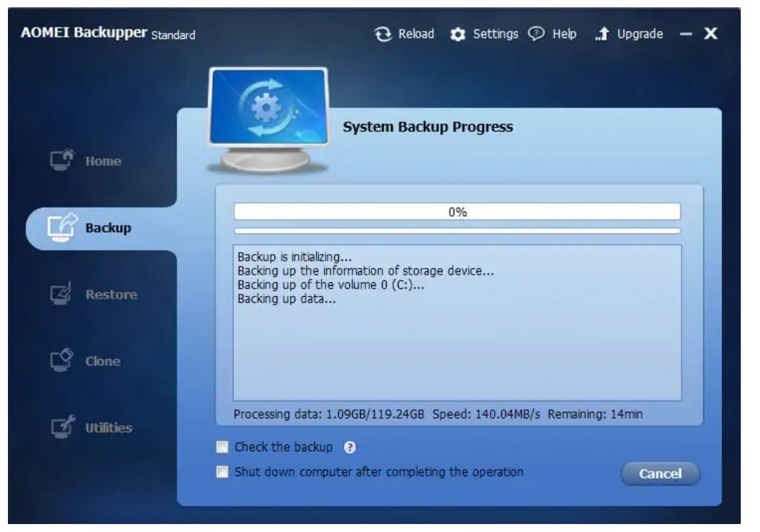Click inside the backup log text area
Image resolution: width=760 pixels, height=532 pixels.
457,345
